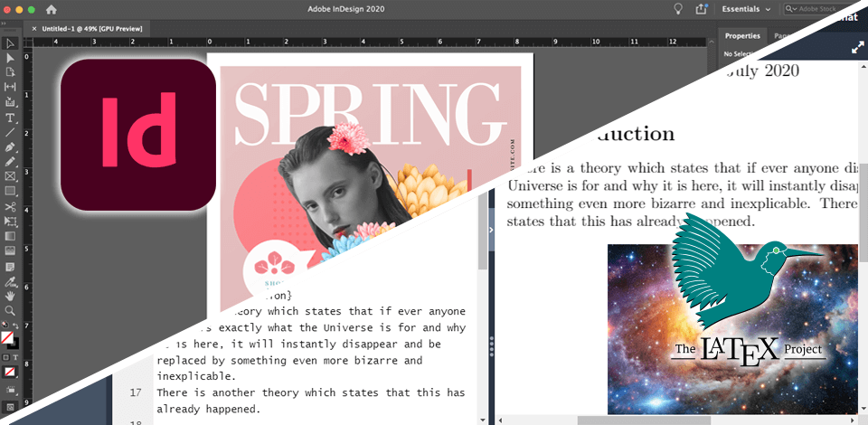Click the swap fill and stroke arrow

[x=15, y=326]
